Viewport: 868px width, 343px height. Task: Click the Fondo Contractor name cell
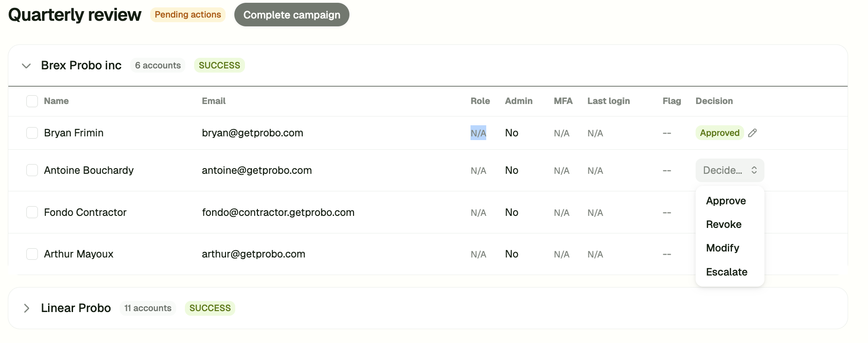(85, 212)
